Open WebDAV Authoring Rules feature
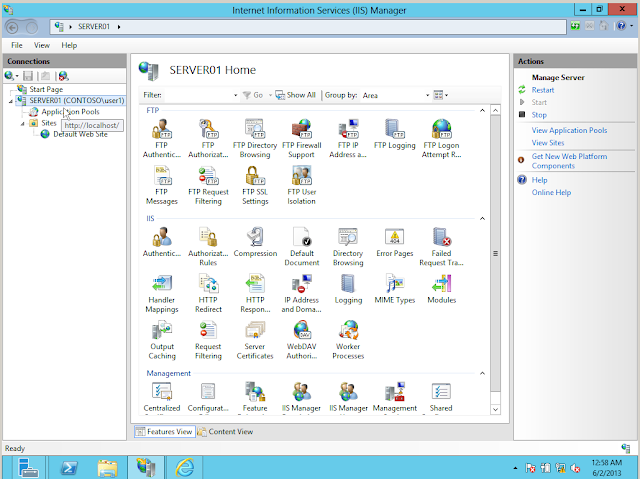 302,340
